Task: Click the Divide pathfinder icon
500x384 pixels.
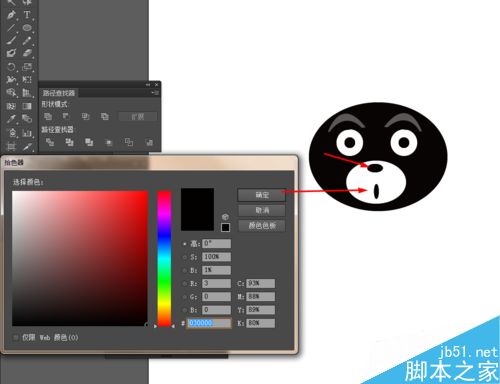Action: pos(50,142)
